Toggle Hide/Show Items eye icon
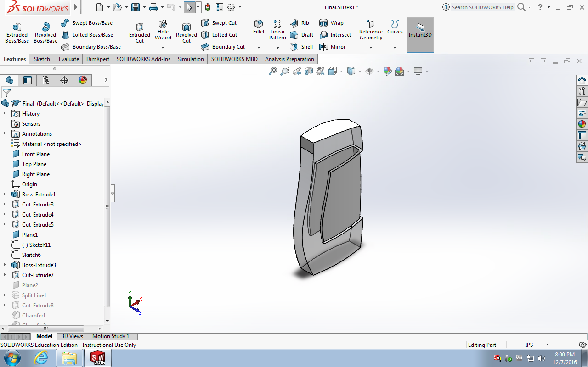588x367 pixels. pyautogui.click(x=369, y=71)
